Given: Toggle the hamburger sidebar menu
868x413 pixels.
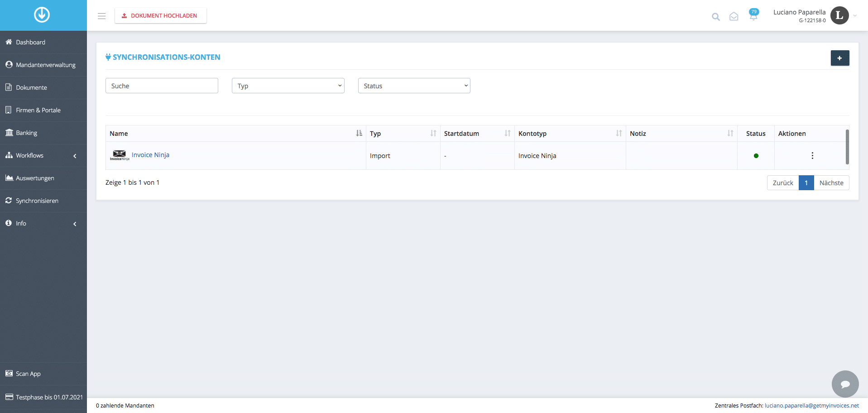Looking at the screenshot, I should coord(101,16).
